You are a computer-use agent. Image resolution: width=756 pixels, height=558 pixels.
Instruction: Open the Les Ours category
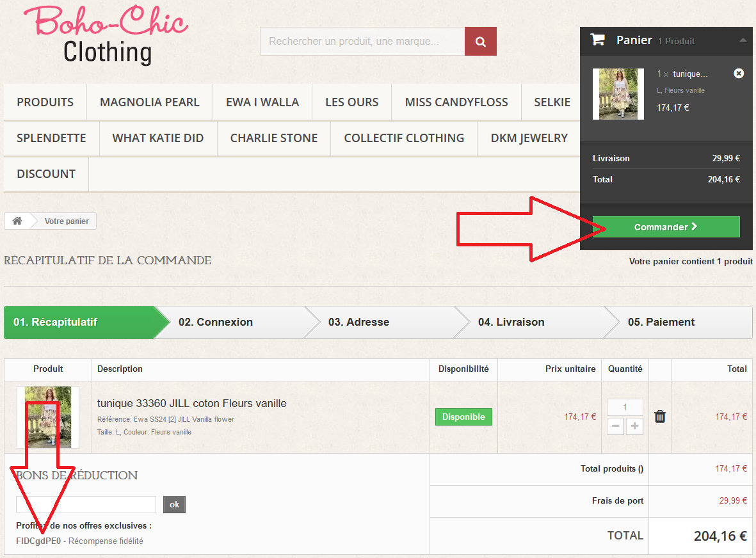click(352, 102)
